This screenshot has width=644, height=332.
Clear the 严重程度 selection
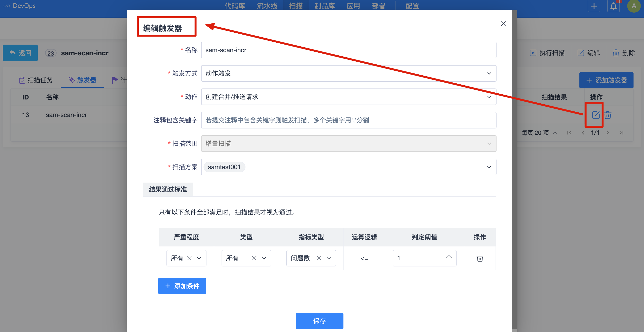click(x=189, y=258)
